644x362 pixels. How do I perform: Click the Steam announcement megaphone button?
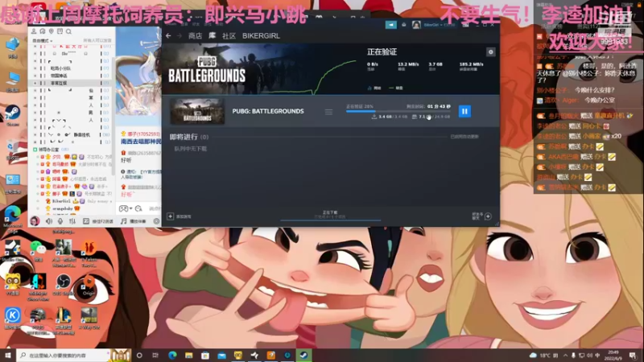tap(391, 25)
